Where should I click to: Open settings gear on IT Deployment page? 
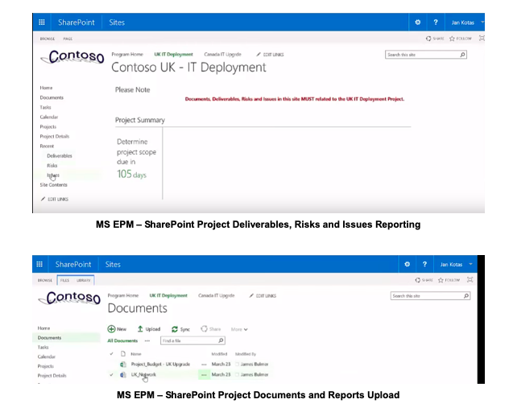point(417,23)
